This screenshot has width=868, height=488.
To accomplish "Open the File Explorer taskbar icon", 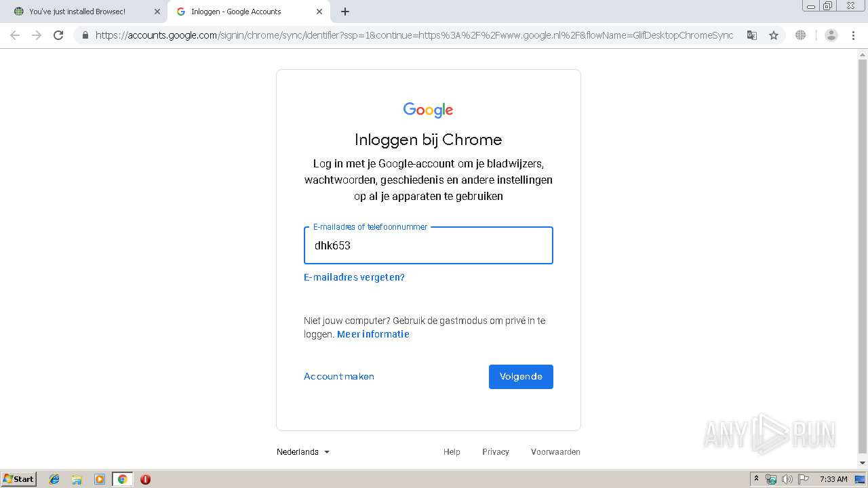I will (x=77, y=479).
